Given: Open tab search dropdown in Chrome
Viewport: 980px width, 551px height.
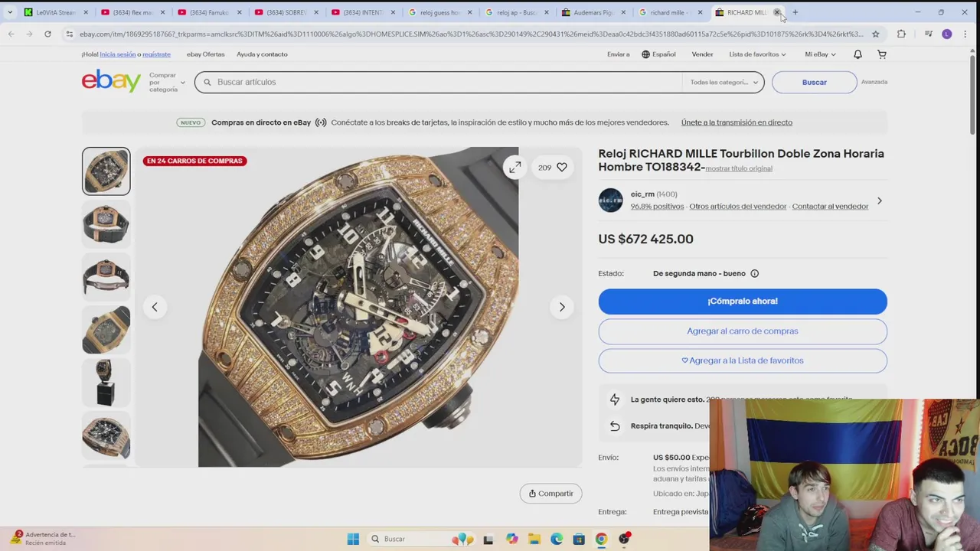Looking at the screenshot, I should pyautogui.click(x=10, y=12).
